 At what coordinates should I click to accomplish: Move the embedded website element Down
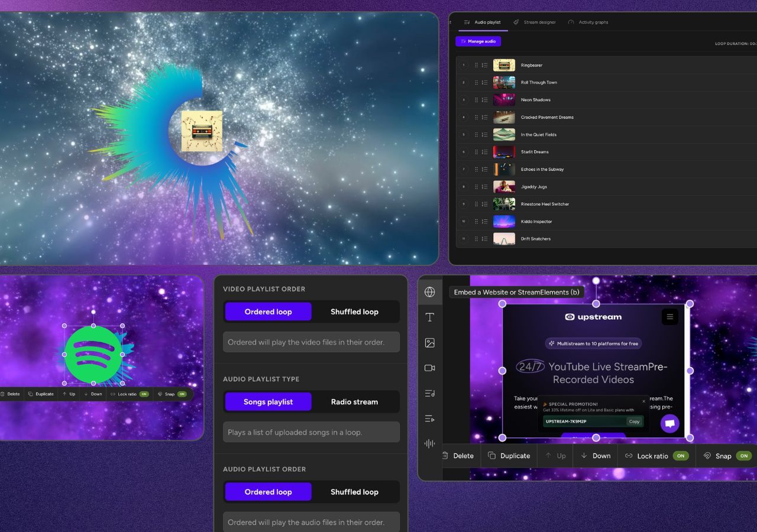click(x=596, y=456)
